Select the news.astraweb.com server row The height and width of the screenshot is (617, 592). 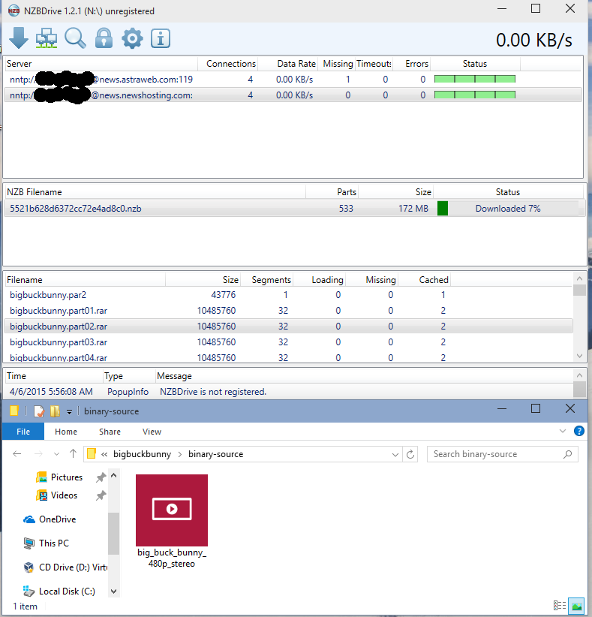coord(293,79)
